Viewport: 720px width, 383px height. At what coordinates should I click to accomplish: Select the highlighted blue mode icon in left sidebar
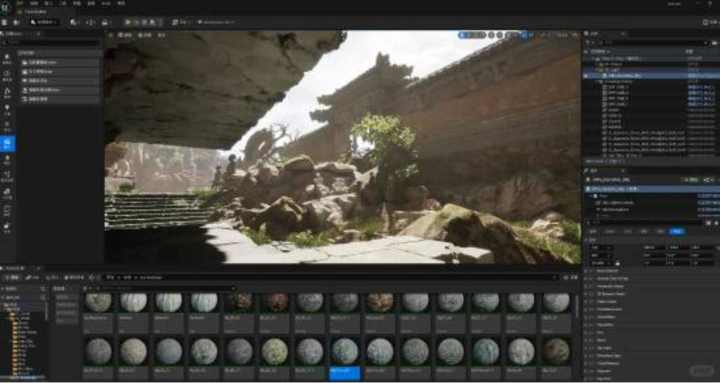point(7,144)
